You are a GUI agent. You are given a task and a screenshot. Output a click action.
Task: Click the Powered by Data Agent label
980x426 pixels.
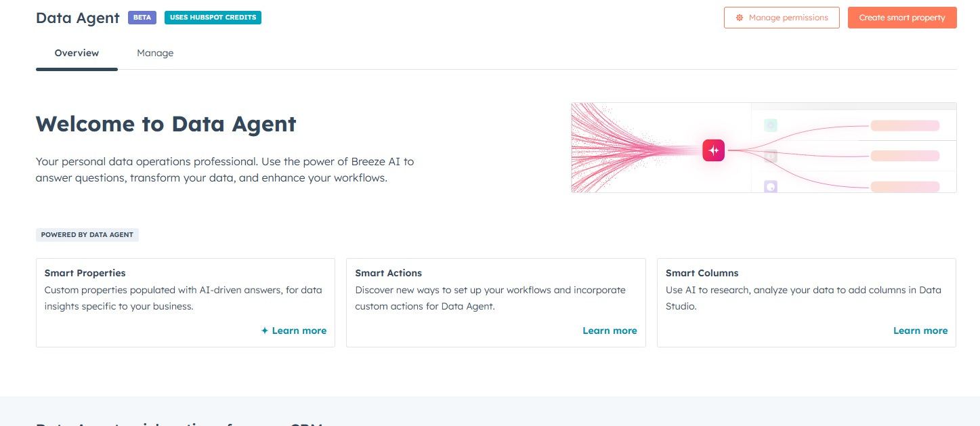coord(87,235)
